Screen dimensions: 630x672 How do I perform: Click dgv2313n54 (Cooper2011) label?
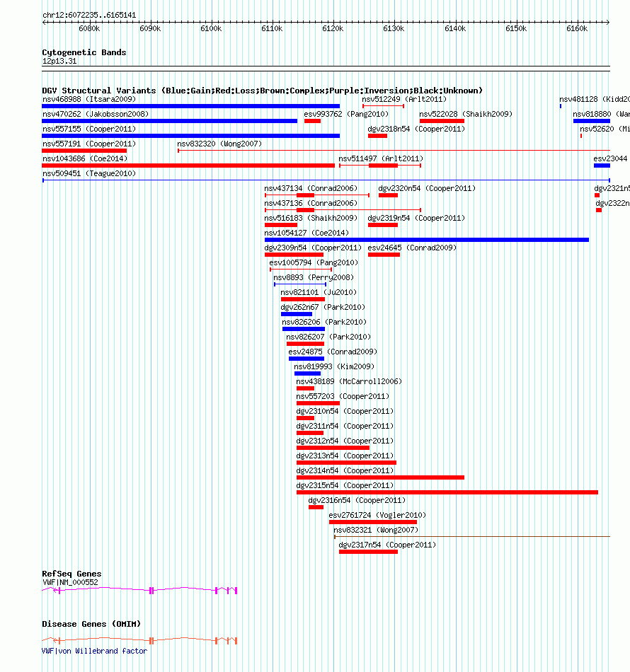(345, 456)
